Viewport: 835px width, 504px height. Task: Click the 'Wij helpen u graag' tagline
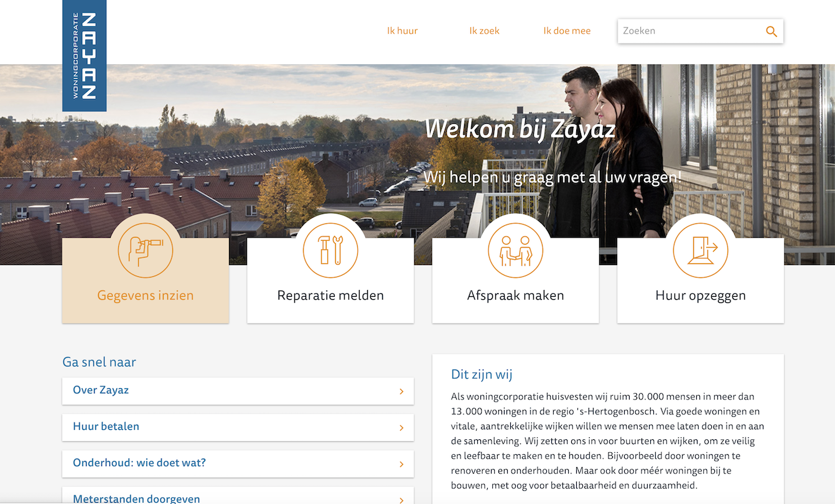coord(553,177)
